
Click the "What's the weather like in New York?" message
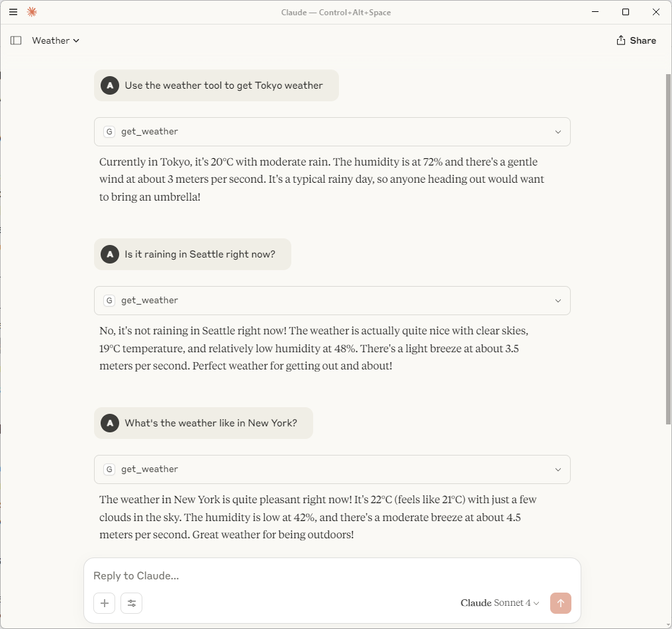[x=203, y=423]
